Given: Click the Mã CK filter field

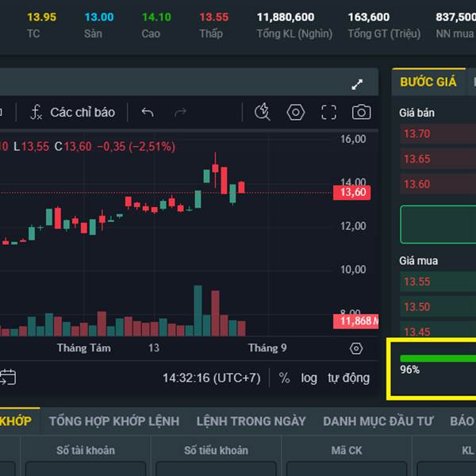Looking at the screenshot, I should click(x=347, y=469).
